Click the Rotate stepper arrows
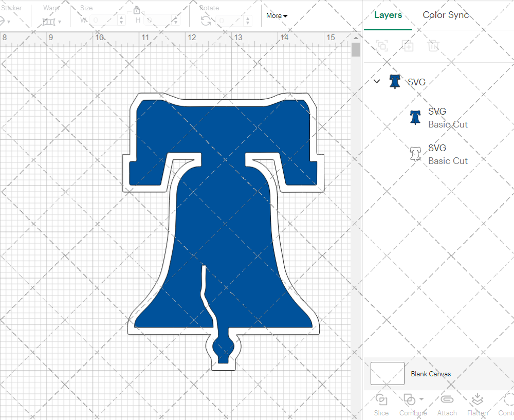 (248, 21)
